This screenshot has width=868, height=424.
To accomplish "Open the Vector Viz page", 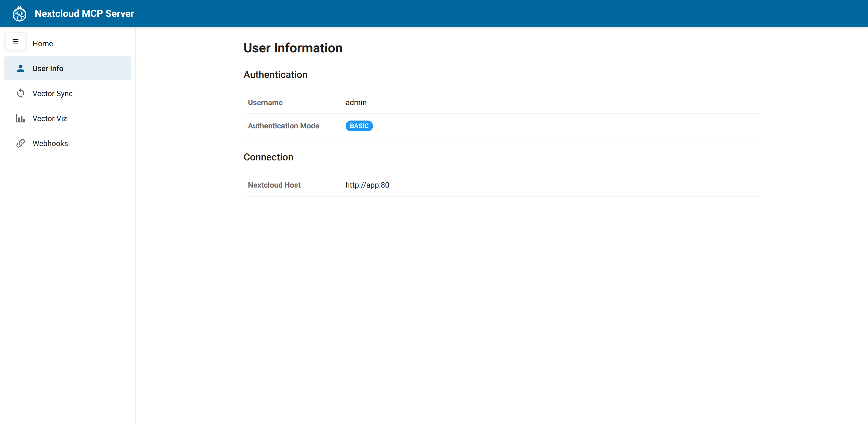I will (67, 118).
